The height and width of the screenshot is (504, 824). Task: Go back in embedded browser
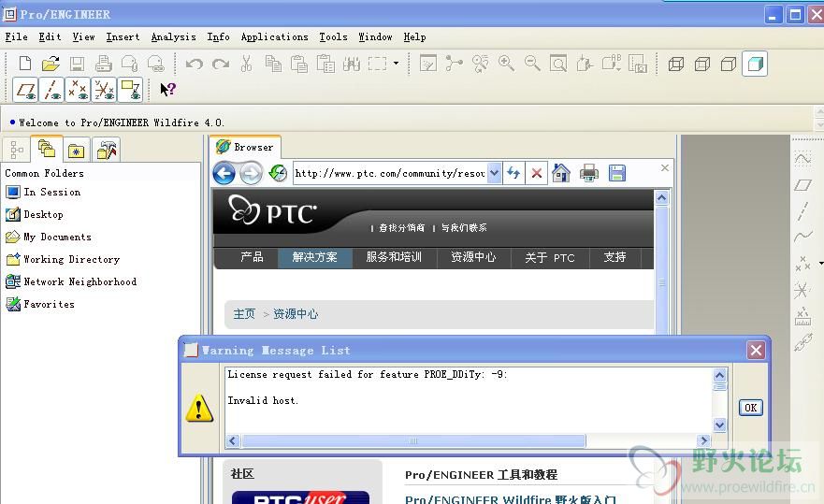(x=224, y=173)
